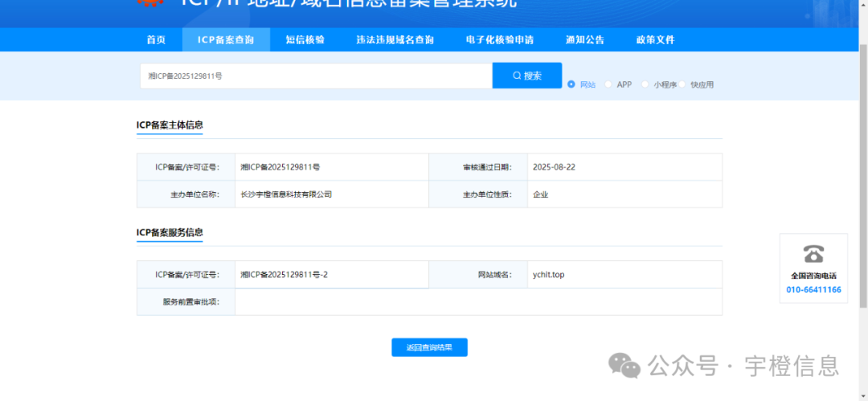This screenshot has width=868, height=401.
Task: Click the 网站域名 label cell
Action: click(x=478, y=275)
